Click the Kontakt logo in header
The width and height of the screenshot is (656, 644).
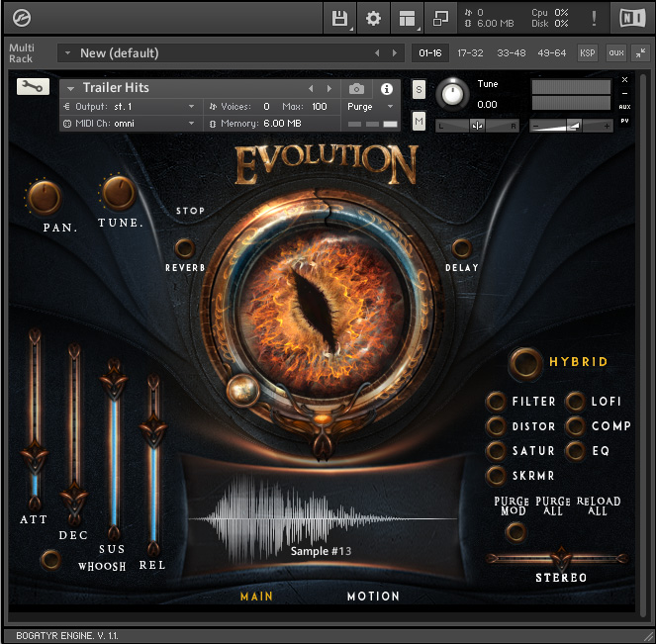[22, 18]
